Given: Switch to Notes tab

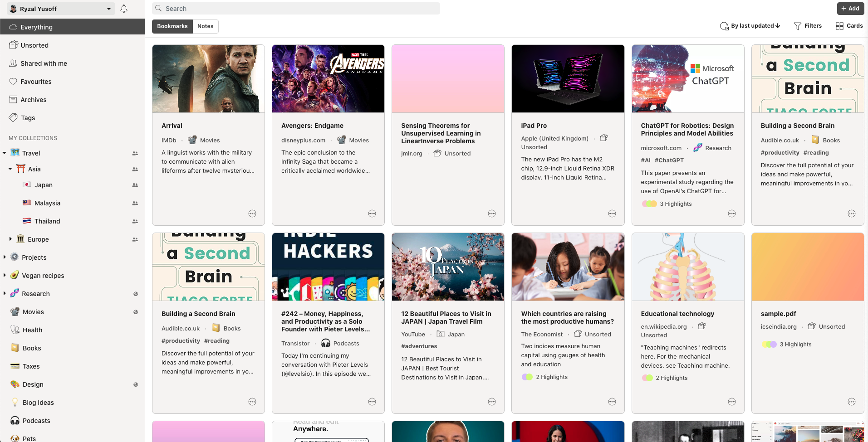Looking at the screenshot, I should 206,26.
